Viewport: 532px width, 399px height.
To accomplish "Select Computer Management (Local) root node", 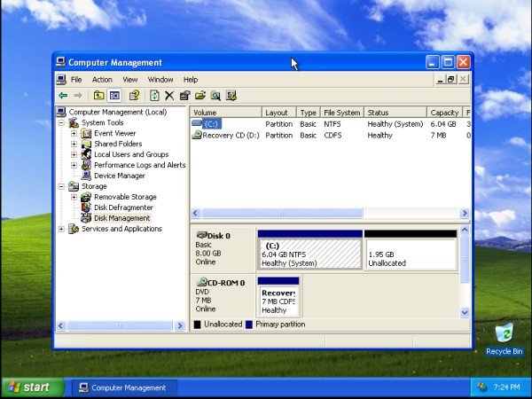I will 117,112.
